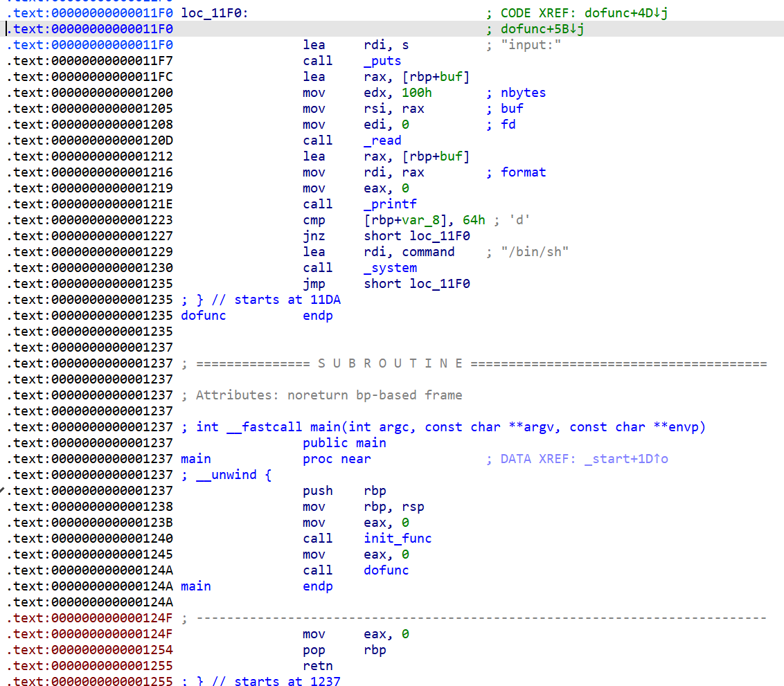Click the _system call target
784x686 pixels.
[x=390, y=268]
